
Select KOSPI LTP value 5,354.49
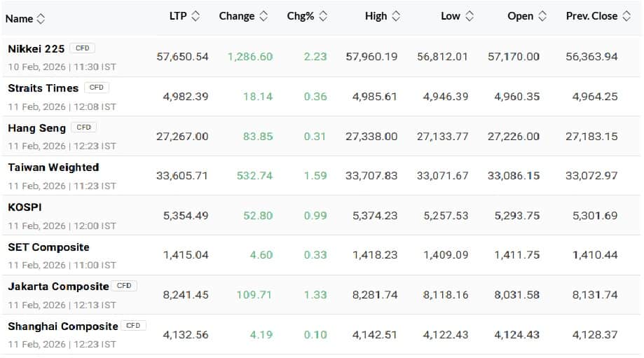(x=186, y=216)
